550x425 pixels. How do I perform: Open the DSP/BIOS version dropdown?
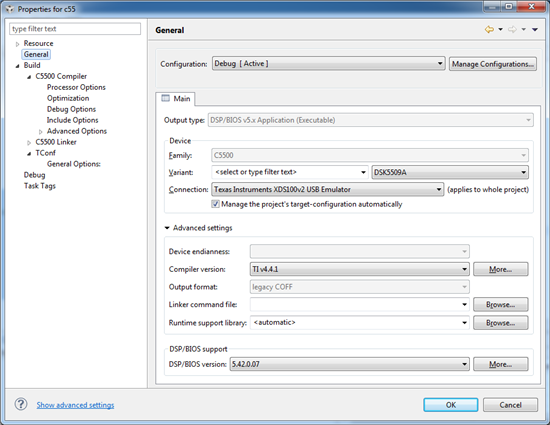pyautogui.click(x=349, y=364)
